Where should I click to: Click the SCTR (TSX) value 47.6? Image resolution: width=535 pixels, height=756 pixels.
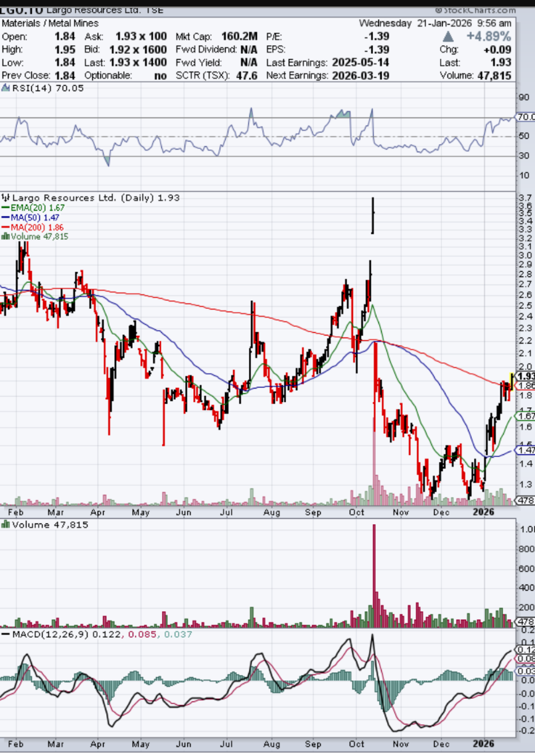pos(247,76)
